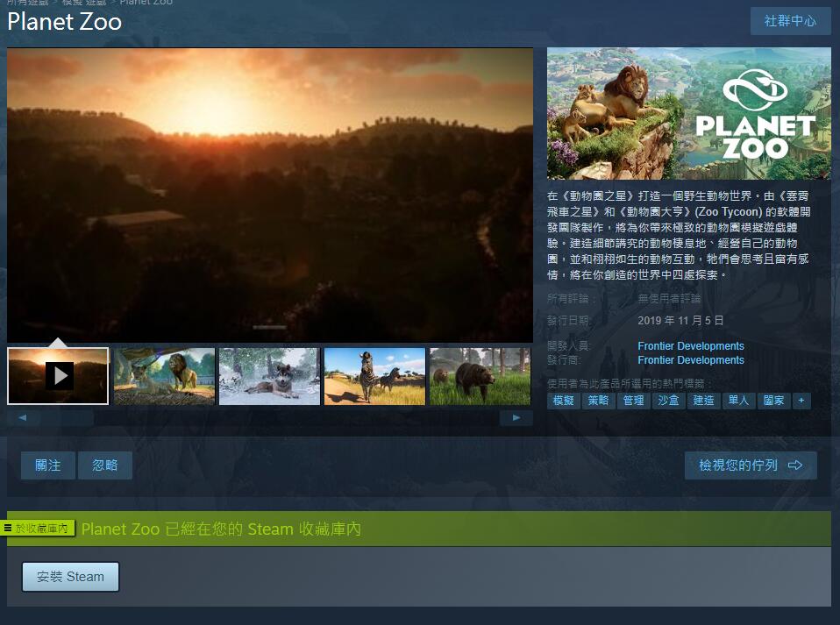Click the 模擬 tag
The image size is (840, 625).
564,401
